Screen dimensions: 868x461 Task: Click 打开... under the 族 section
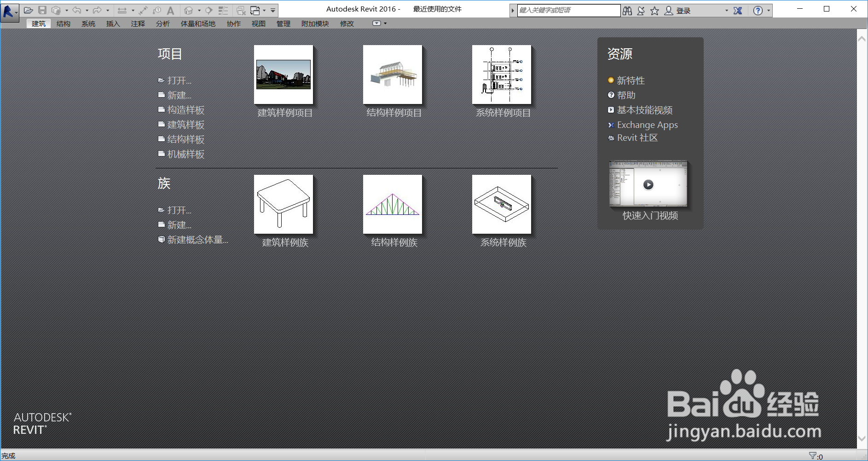[x=175, y=210]
